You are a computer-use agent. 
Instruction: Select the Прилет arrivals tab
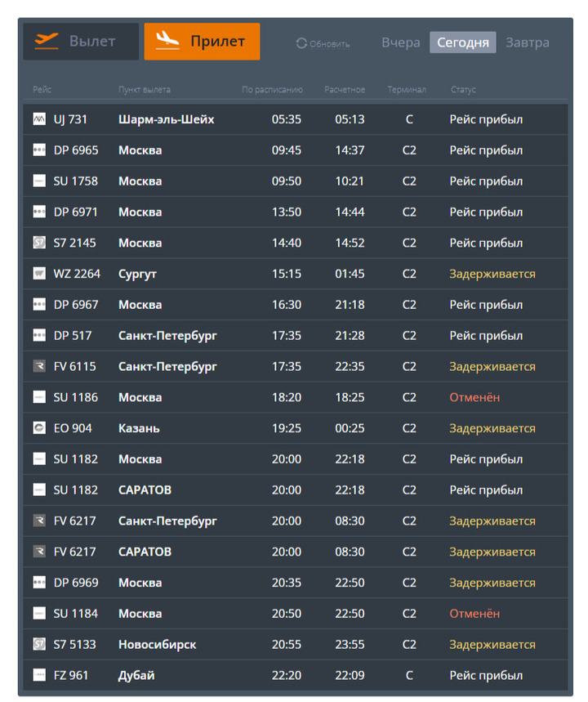click(x=202, y=42)
